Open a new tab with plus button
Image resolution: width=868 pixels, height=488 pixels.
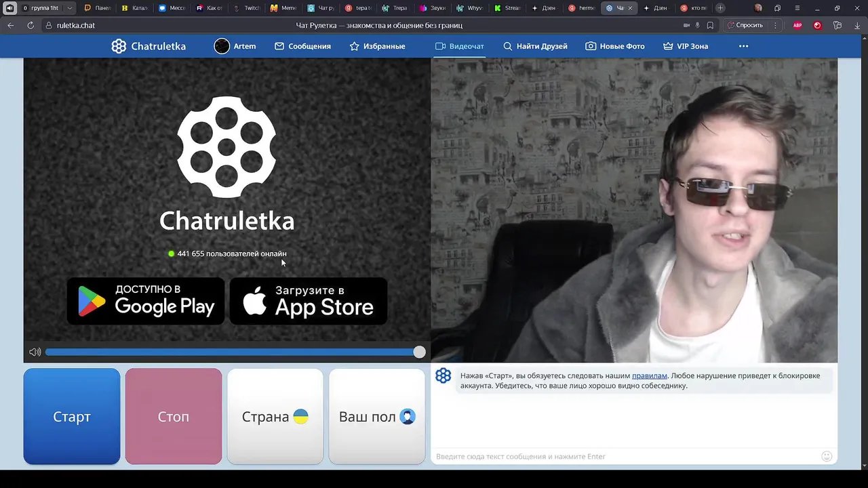pyautogui.click(x=720, y=8)
